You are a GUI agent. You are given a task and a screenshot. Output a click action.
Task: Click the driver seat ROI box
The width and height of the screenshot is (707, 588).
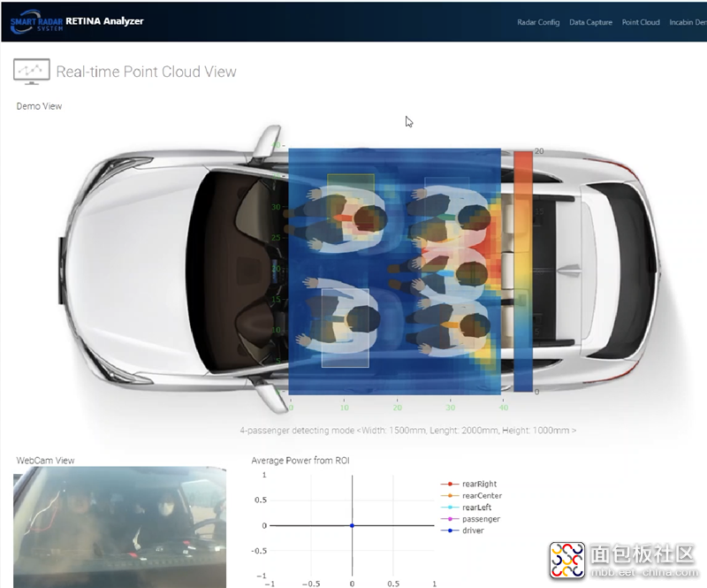(346, 328)
